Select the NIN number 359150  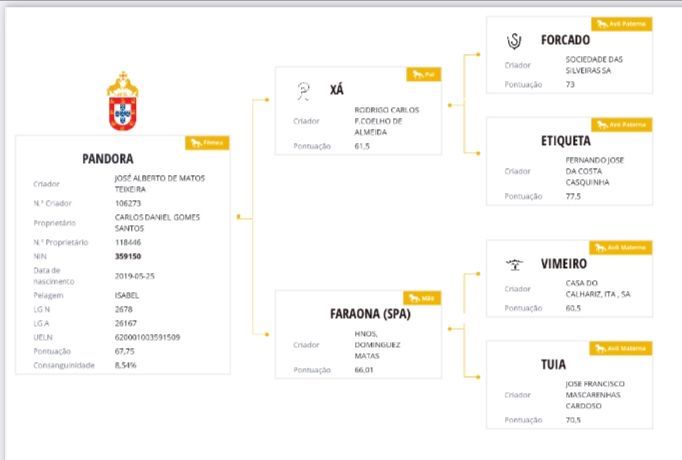(128, 256)
